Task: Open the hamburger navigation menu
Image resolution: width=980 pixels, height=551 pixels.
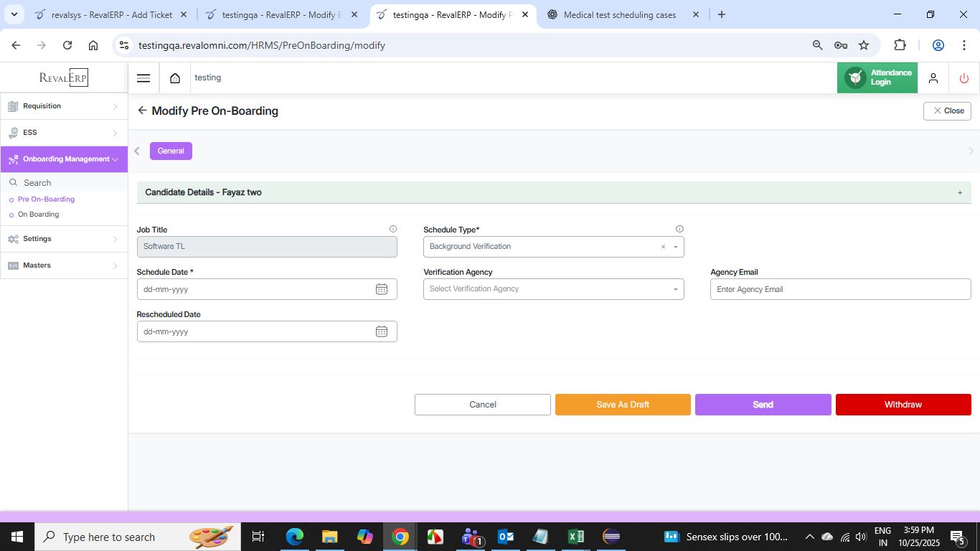Action: click(x=143, y=78)
